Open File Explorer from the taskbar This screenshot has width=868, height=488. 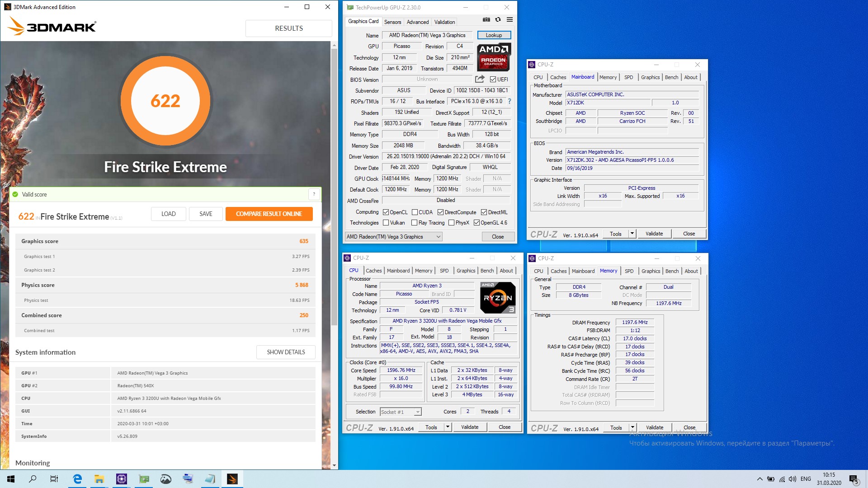99,479
